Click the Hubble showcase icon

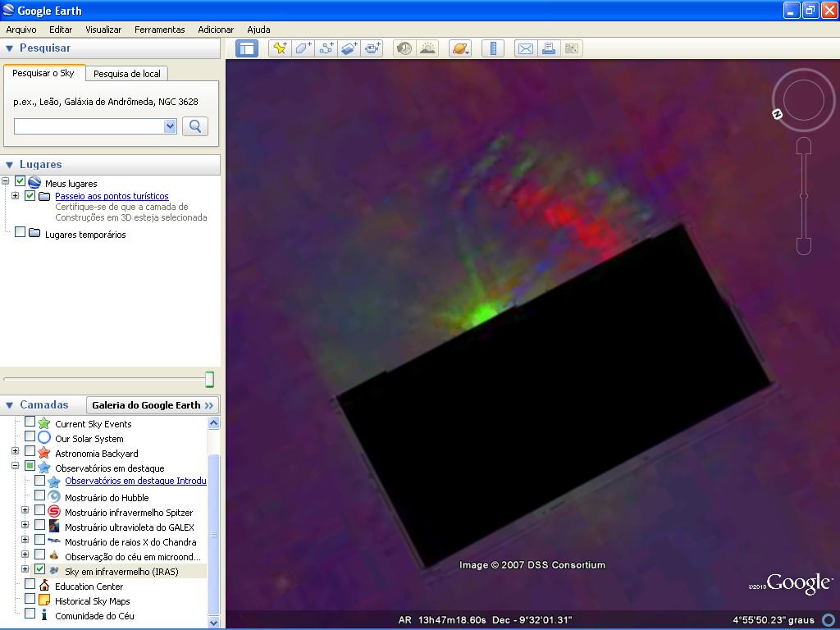click(x=54, y=497)
